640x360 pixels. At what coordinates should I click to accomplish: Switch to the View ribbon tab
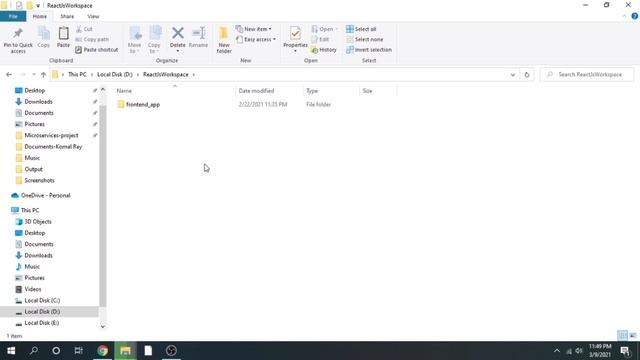[x=93, y=16]
